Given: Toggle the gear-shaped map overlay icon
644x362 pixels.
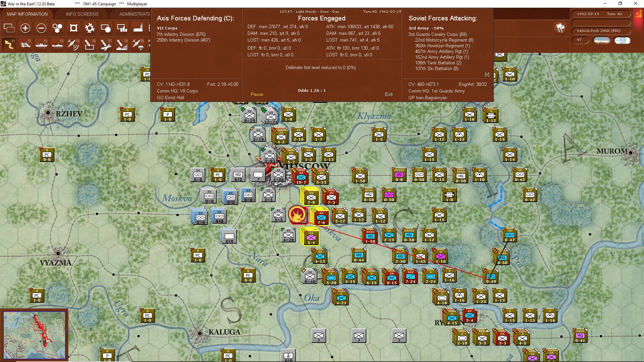Looking at the screenshot, I should coord(90,28).
